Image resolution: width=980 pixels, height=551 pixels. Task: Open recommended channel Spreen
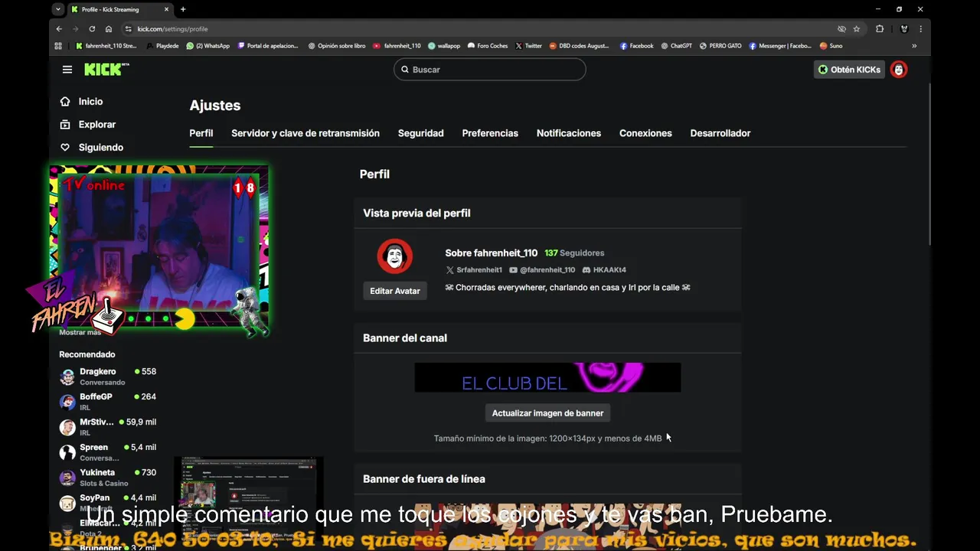pyautogui.click(x=108, y=452)
